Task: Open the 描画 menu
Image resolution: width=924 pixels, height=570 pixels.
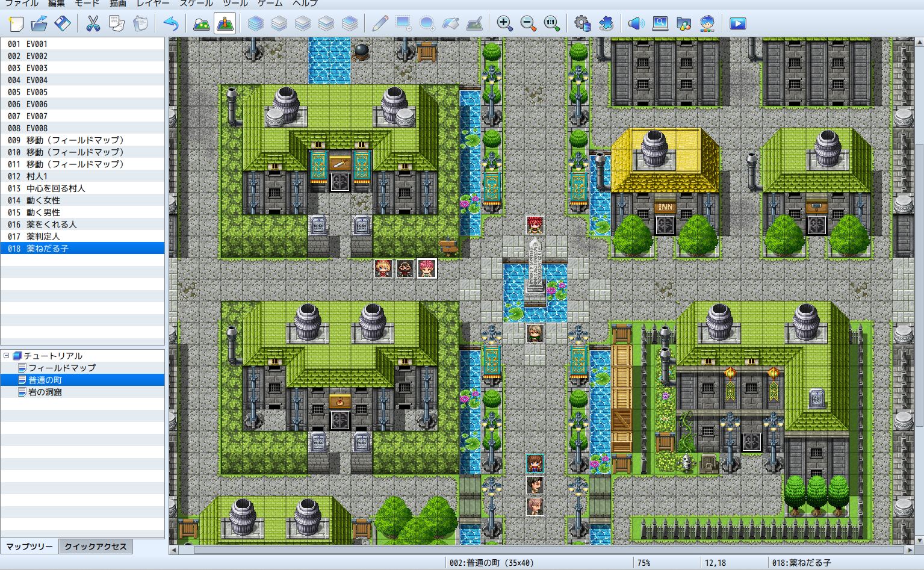Action: pyautogui.click(x=118, y=3)
